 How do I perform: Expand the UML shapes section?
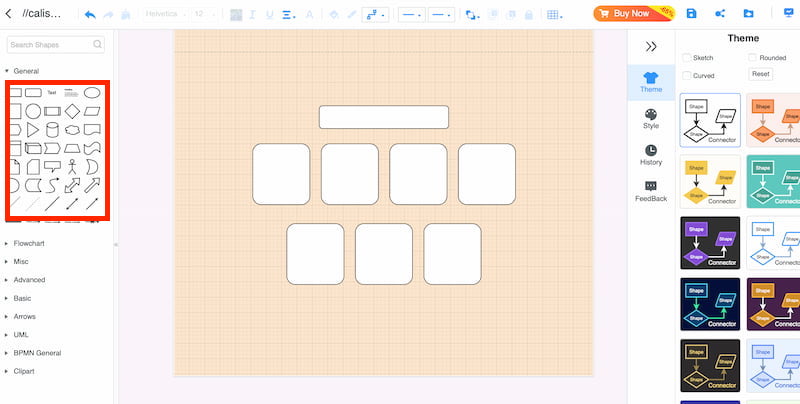pyautogui.click(x=20, y=335)
